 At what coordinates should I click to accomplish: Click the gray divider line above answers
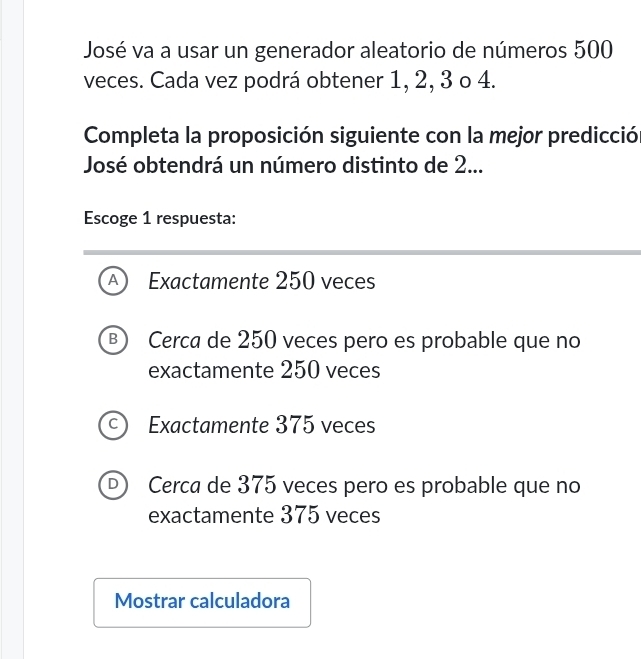point(362,252)
